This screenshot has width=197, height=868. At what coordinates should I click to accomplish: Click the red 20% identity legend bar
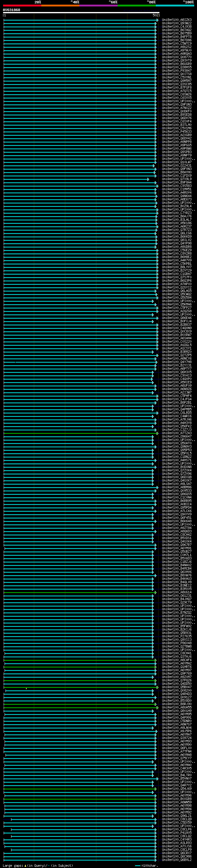22,6
